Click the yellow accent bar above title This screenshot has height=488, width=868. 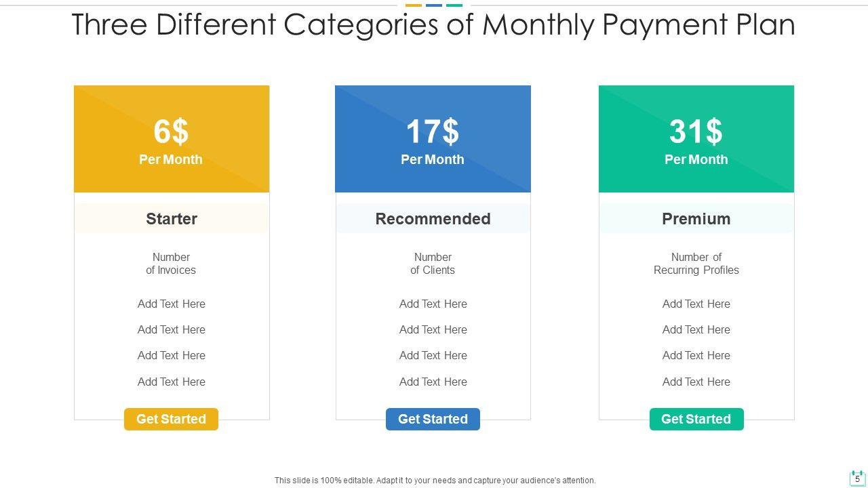coord(414,5)
